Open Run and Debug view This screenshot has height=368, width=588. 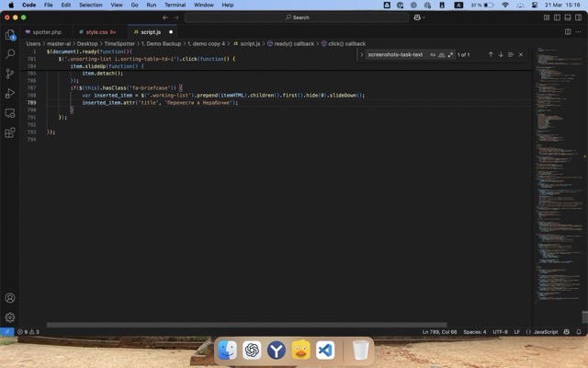(x=10, y=93)
